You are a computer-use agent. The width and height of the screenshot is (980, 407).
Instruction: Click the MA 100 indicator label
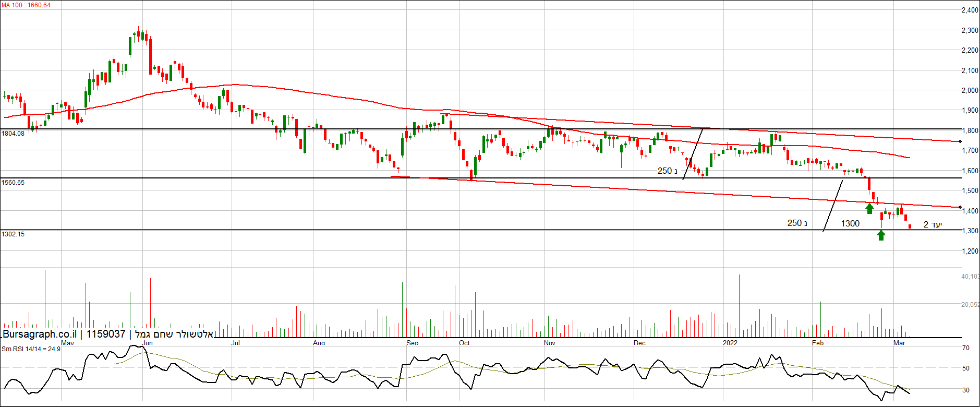click(26, 5)
